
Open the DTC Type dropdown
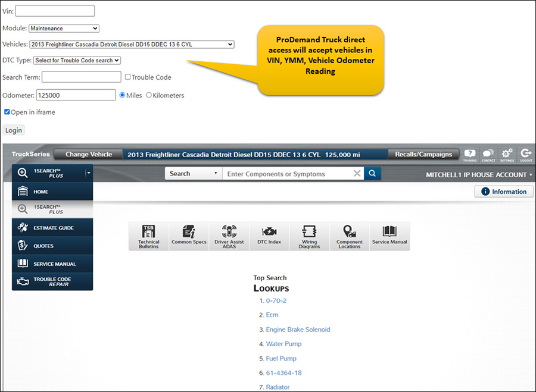coord(76,60)
